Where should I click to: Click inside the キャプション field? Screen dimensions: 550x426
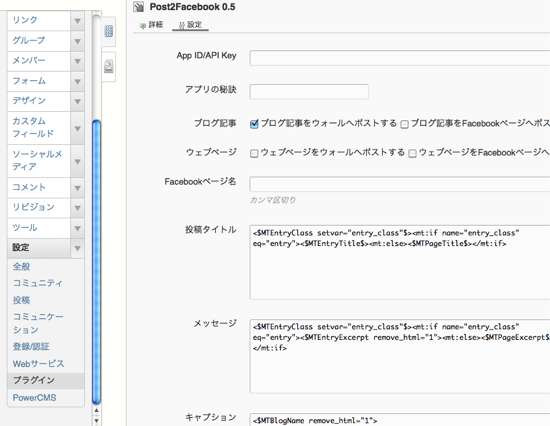(x=400, y=420)
